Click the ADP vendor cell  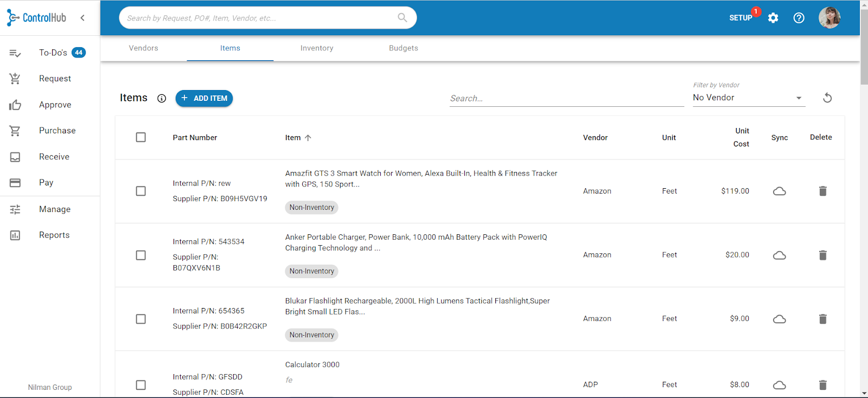coord(590,384)
